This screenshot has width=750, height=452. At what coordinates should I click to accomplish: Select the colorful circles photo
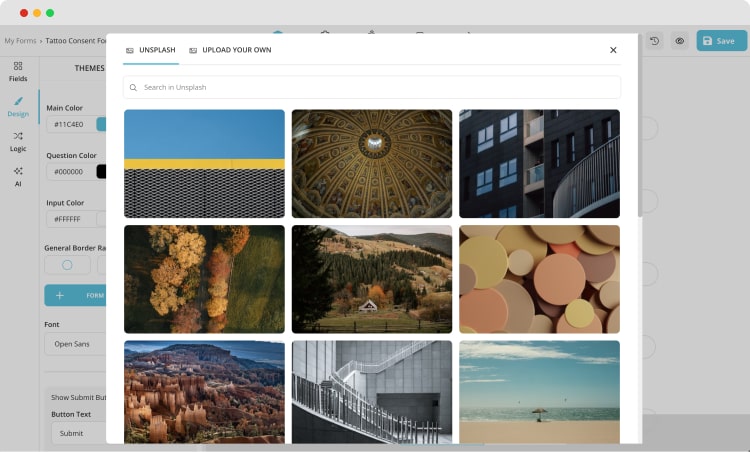tap(539, 279)
